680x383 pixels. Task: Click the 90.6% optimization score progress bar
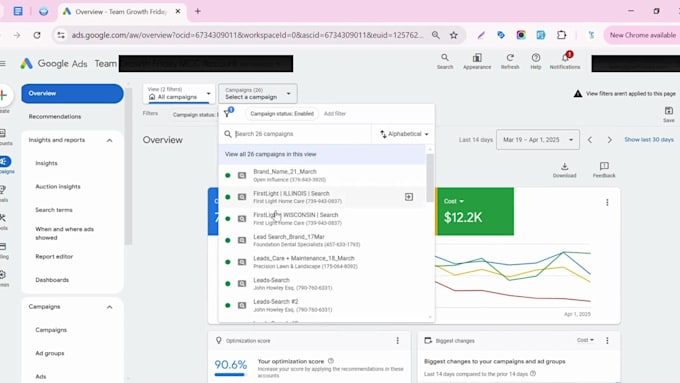[x=230, y=374]
